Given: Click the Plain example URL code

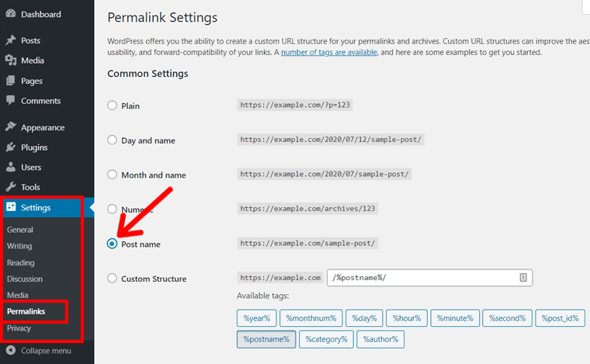Looking at the screenshot, I should (295, 105).
